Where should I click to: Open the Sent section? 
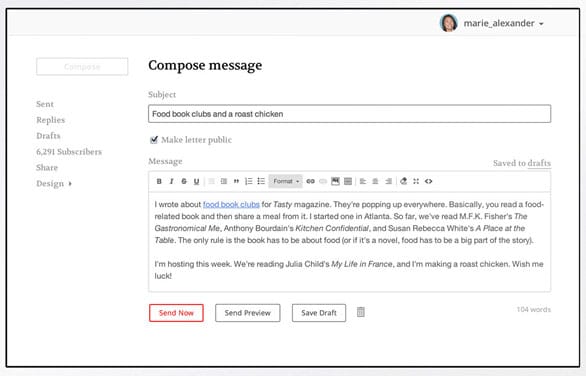(45, 104)
